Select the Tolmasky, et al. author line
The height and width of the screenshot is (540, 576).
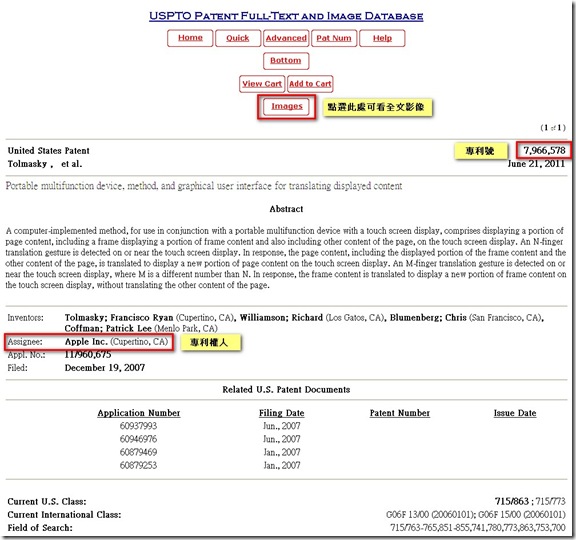(45, 164)
